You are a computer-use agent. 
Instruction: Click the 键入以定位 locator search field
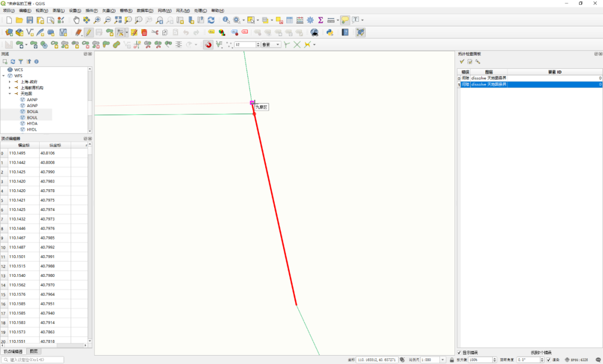(x=33, y=360)
